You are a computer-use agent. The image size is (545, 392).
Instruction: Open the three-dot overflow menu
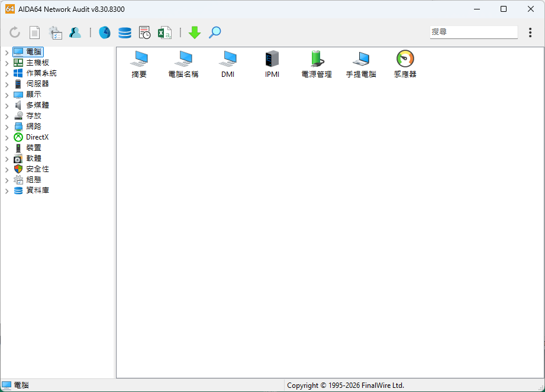(x=530, y=33)
